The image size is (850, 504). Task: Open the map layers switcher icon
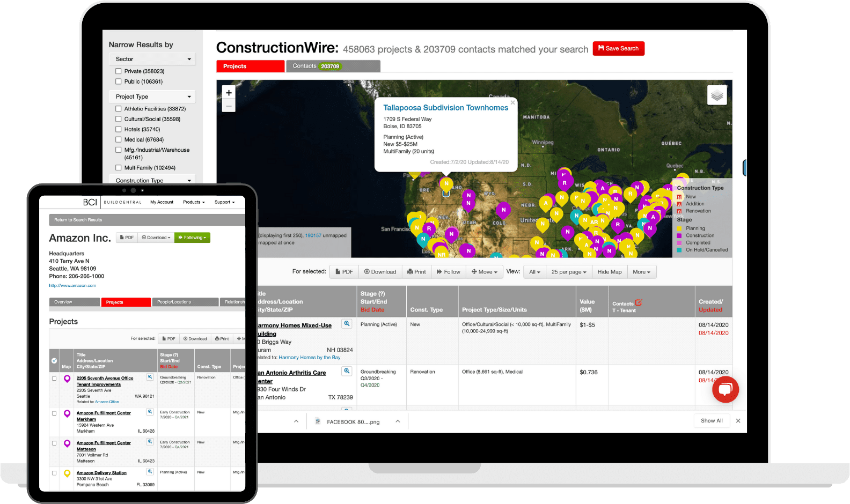[717, 95]
